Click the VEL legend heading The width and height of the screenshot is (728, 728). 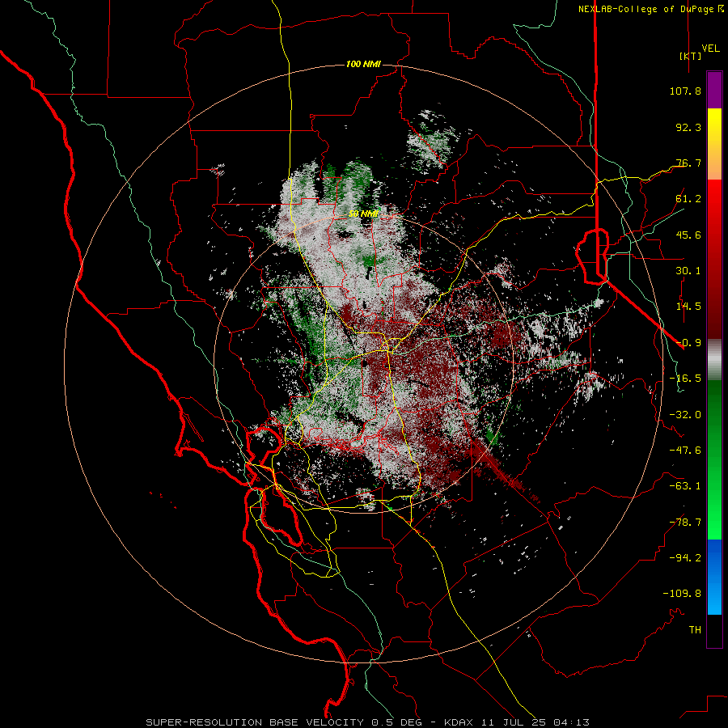[711, 49]
